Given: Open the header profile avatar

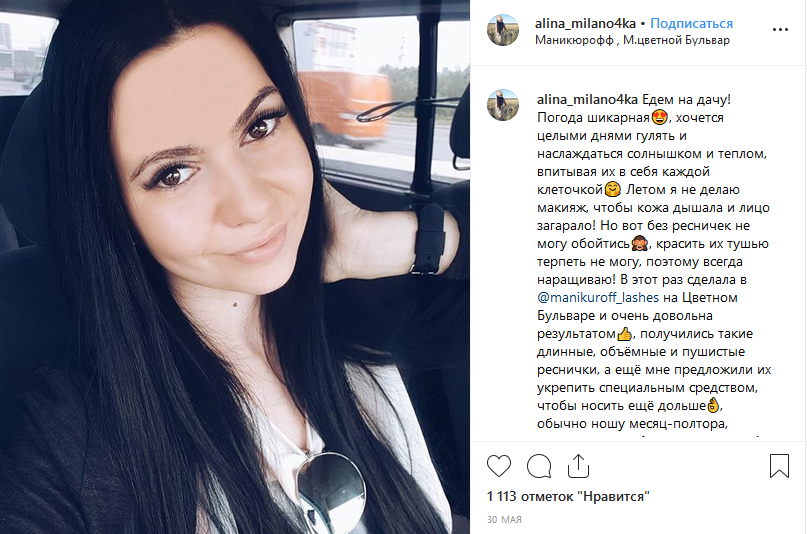Looking at the screenshot, I should (x=503, y=30).
